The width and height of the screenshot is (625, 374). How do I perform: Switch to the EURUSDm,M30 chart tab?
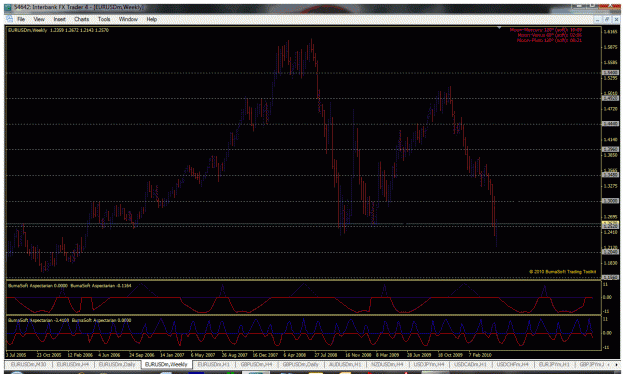coord(28,364)
